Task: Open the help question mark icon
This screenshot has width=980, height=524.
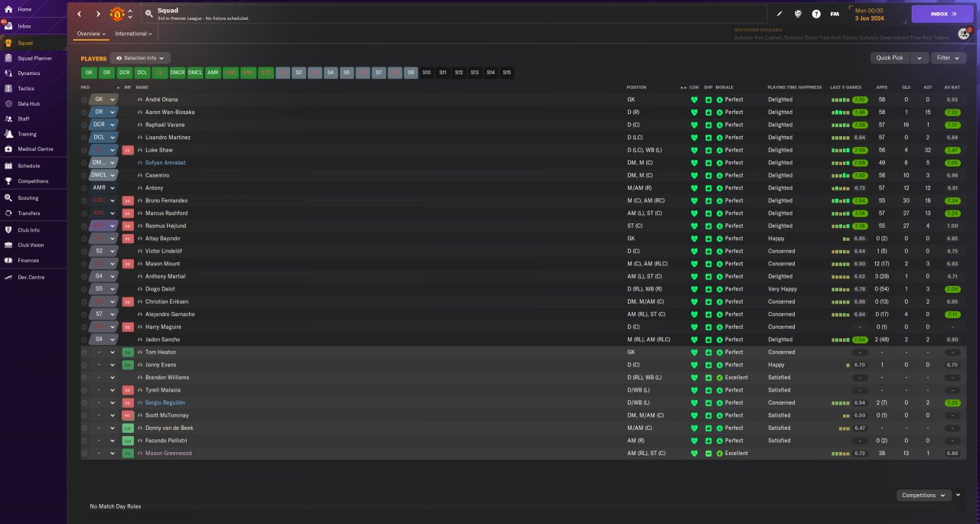Action: point(816,14)
